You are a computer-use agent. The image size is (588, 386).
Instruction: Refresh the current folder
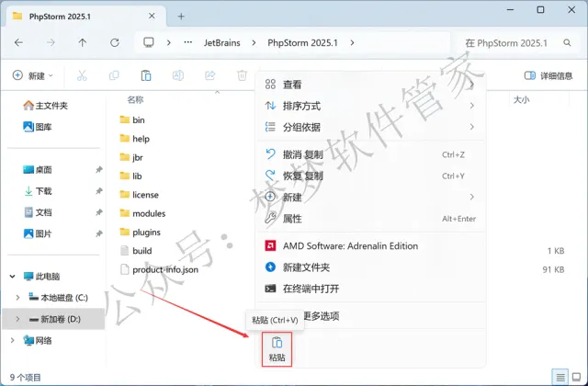[115, 43]
